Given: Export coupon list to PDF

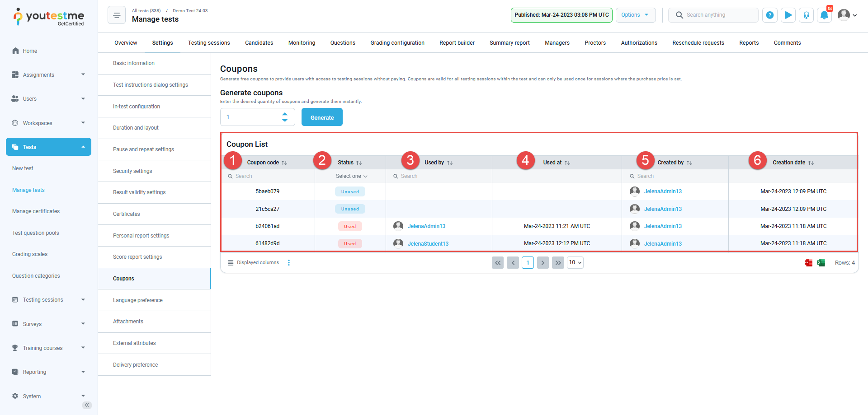Looking at the screenshot, I should coord(808,263).
